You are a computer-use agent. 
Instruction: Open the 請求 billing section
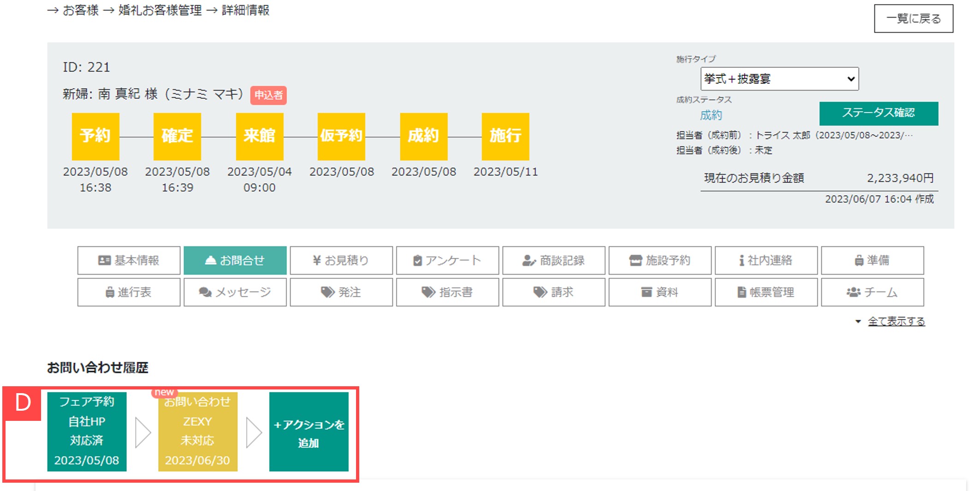tap(553, 292)
